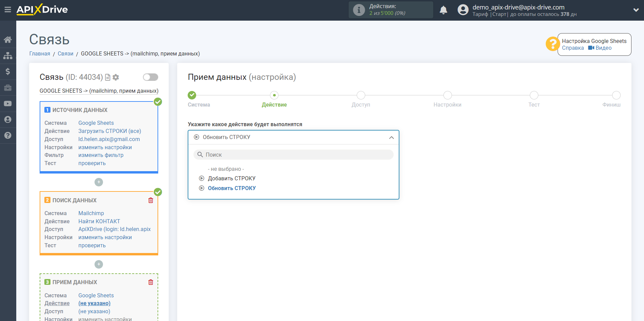The image size is (644, 321).
Task: Click проверить in search block
Action: [x=92, y=245]
